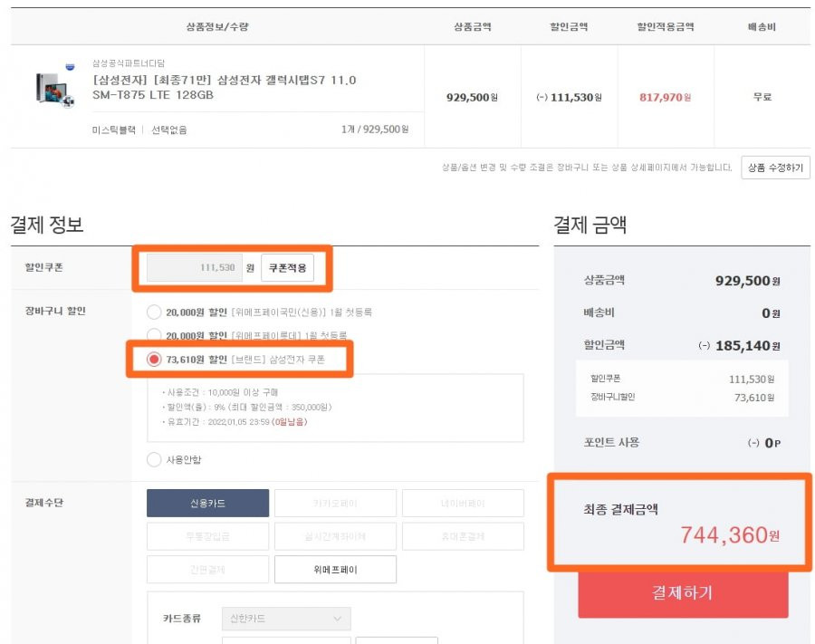Switch payment method to 네이버페이
This screenshot has width=815, height=644.
click(463, 503)
